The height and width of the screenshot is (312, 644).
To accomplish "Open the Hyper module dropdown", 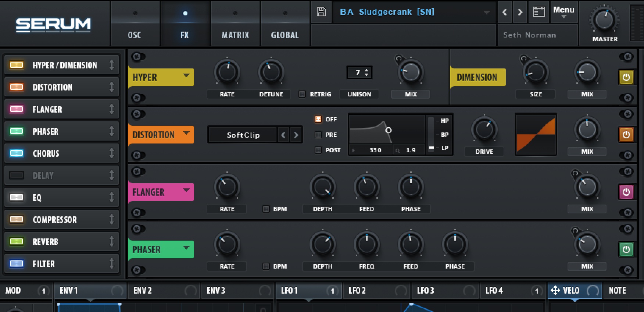I will click(x=186, y=75).
